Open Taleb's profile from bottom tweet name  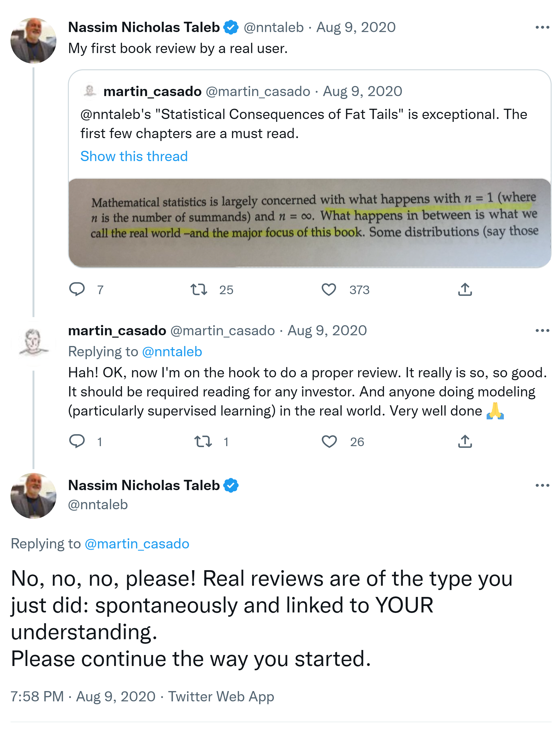pos(144,485)
